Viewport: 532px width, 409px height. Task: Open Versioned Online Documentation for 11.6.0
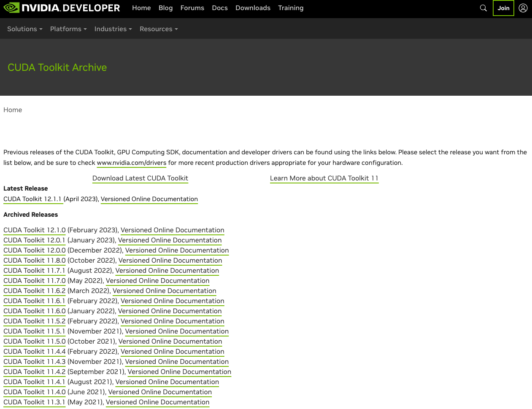coord(170,311)
